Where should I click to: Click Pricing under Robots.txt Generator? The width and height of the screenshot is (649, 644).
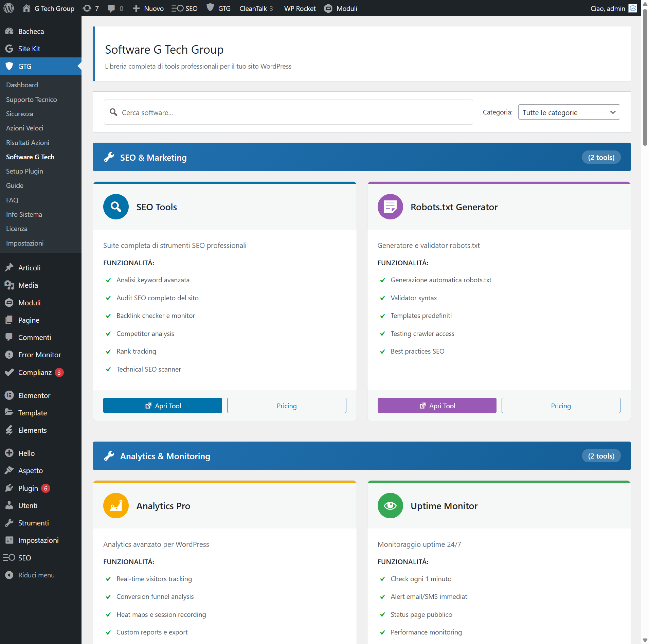tap(561, 406)
